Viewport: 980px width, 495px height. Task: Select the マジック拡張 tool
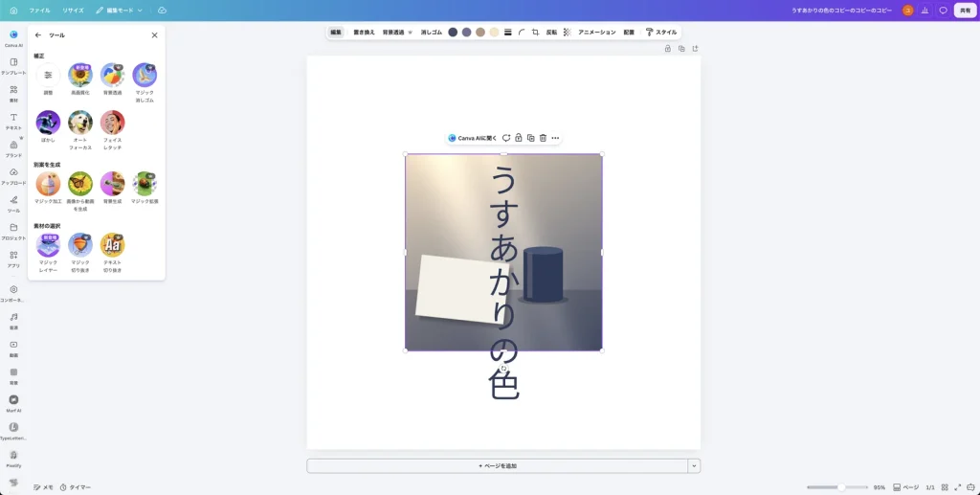(145, 188)
